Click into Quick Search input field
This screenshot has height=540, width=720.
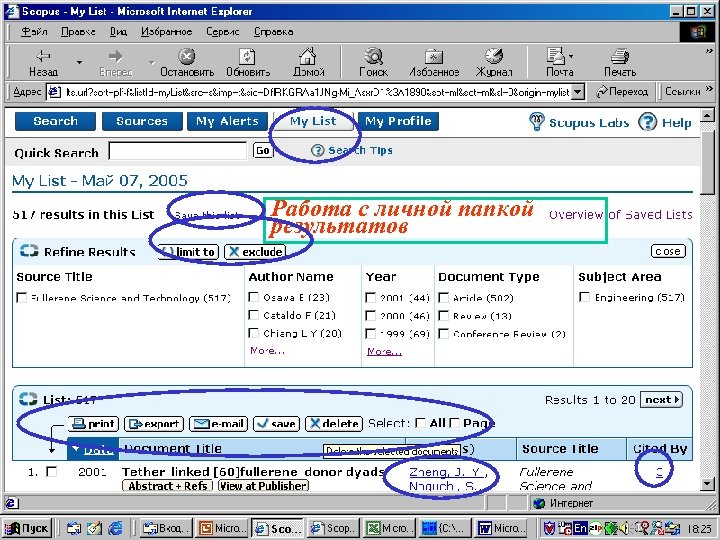tap(177, 151)
